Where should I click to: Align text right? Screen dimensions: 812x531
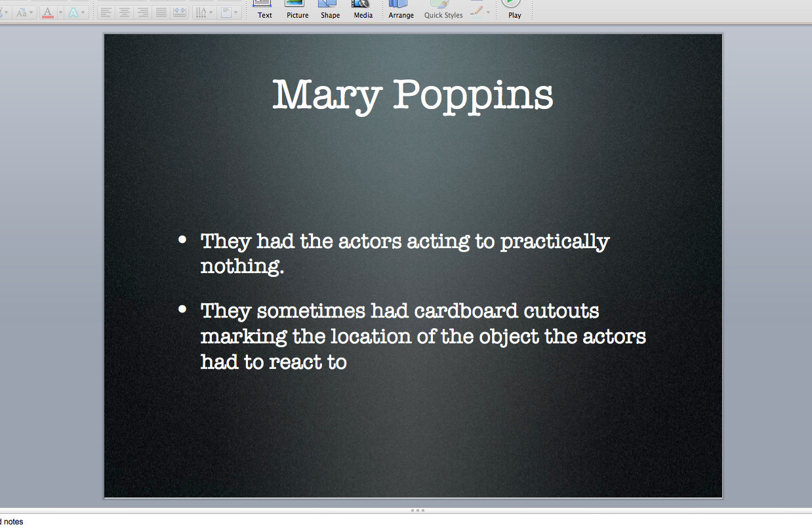pos(142,12)
